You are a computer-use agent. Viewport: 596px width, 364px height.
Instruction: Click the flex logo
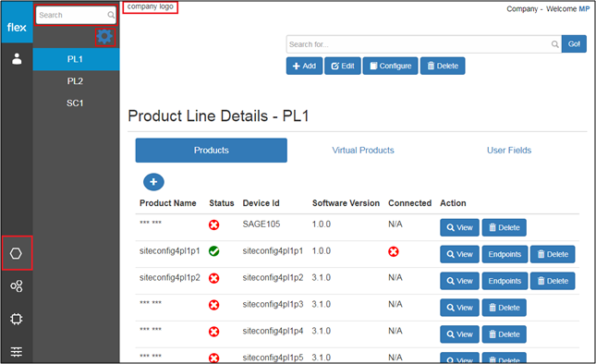17,28
